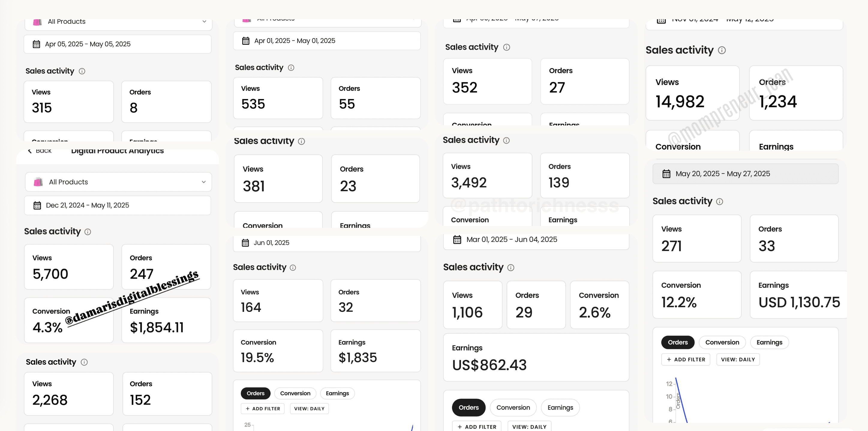
Task: Click ADD FILTER button in the Jun 01 chart panel
Action: pyautogui.click(x=263, y=409)
